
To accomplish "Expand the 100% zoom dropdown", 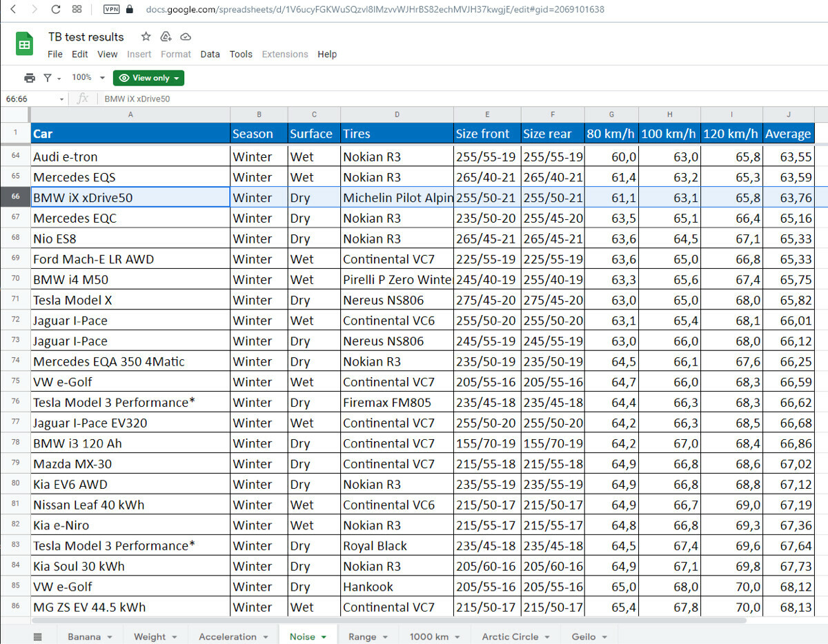I will pos(102,78).
